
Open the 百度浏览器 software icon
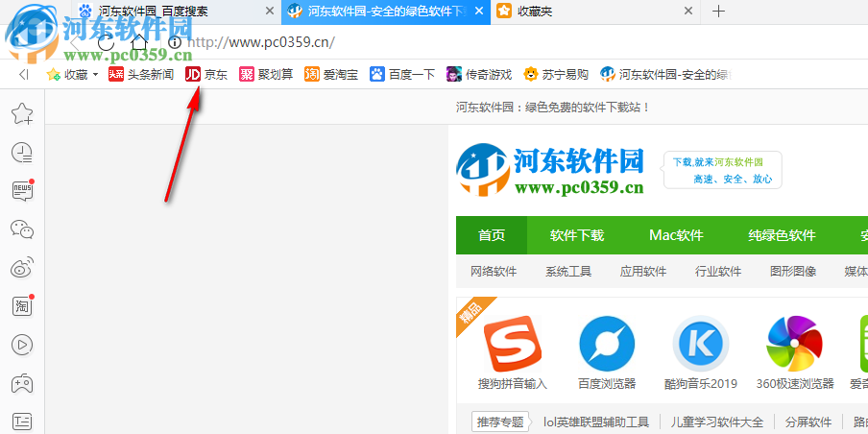click(607, 344)
